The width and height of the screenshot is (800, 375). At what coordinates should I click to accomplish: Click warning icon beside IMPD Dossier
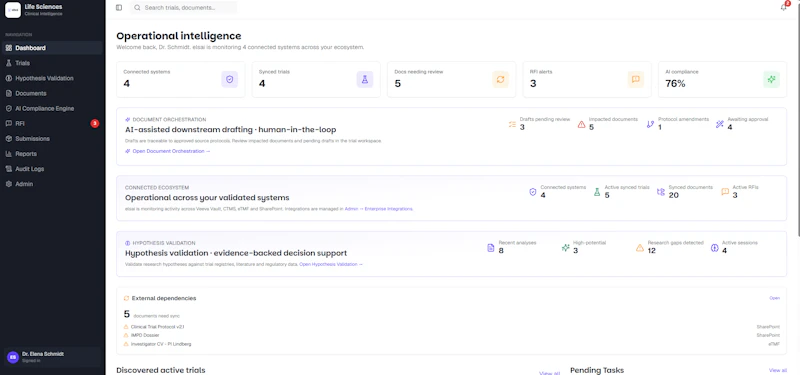click(x=126, y=335)
